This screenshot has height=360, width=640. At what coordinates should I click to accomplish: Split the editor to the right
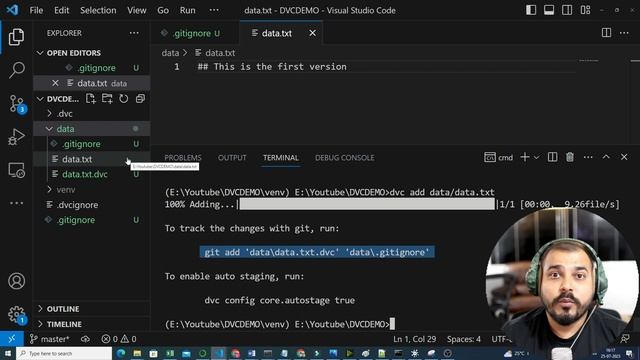pyautogui.click(x=606, y=33)
